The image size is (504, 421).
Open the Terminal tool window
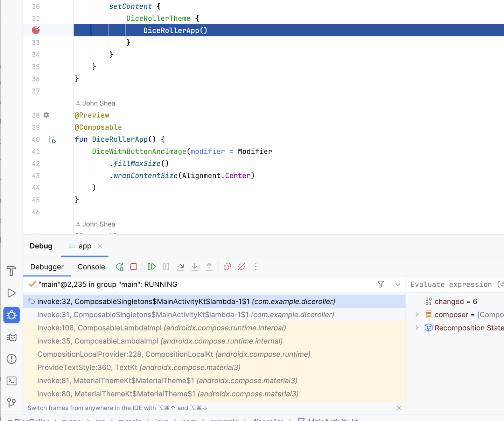pos(12,381)
